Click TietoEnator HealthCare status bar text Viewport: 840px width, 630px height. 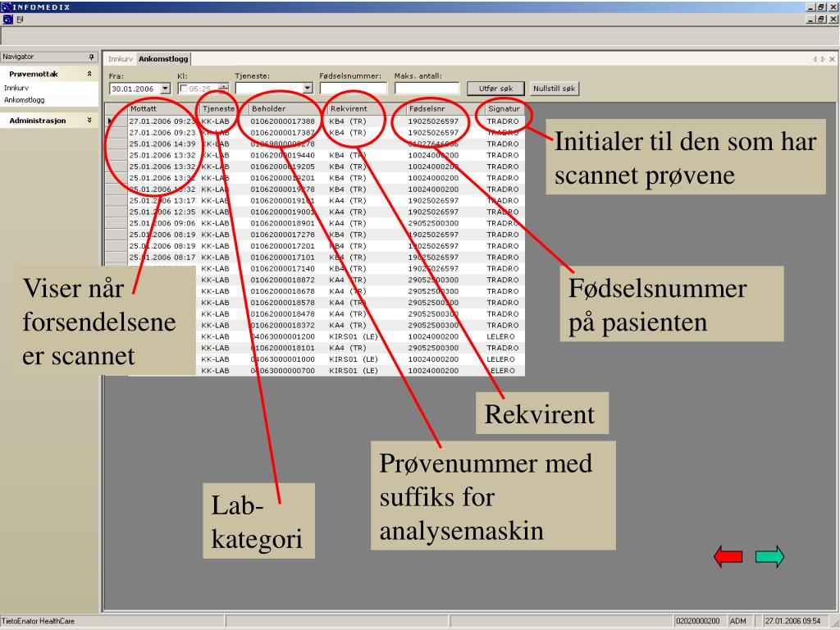(x=38, y=621)
